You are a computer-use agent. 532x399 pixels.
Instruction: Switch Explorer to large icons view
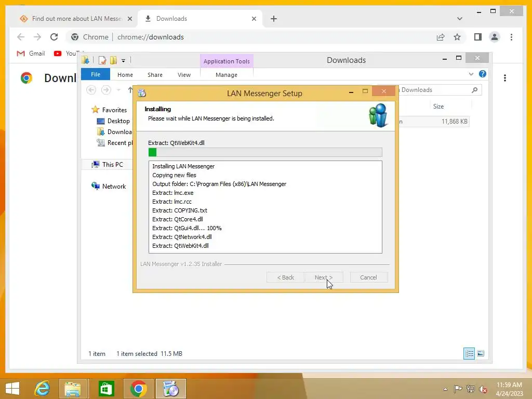tap(481, 353)
